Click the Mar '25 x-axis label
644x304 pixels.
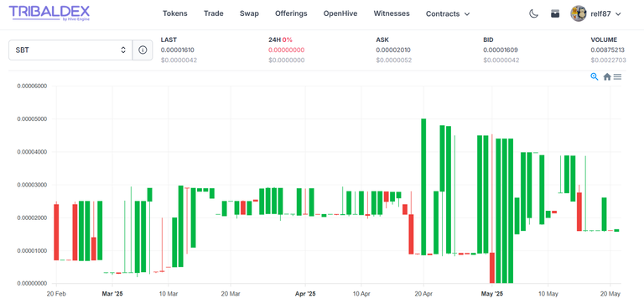[x=112, y=294]
